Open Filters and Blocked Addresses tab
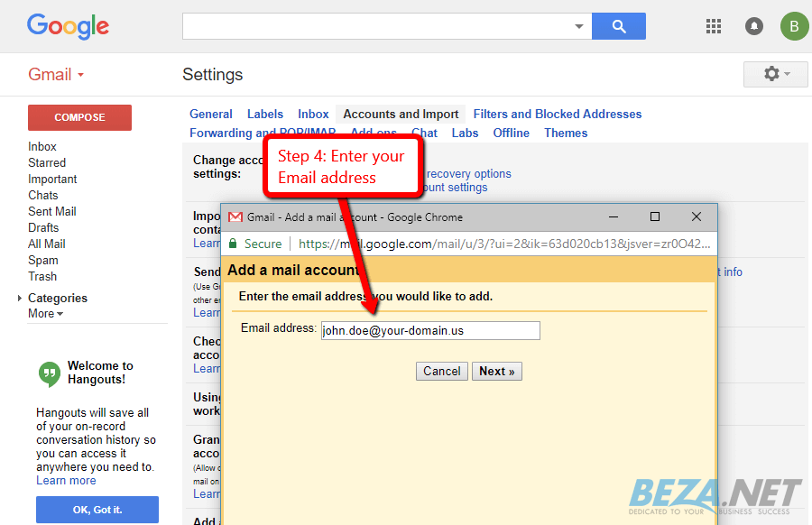The height and width of the screenshot is (525, 812). click(x=558, y=114)
